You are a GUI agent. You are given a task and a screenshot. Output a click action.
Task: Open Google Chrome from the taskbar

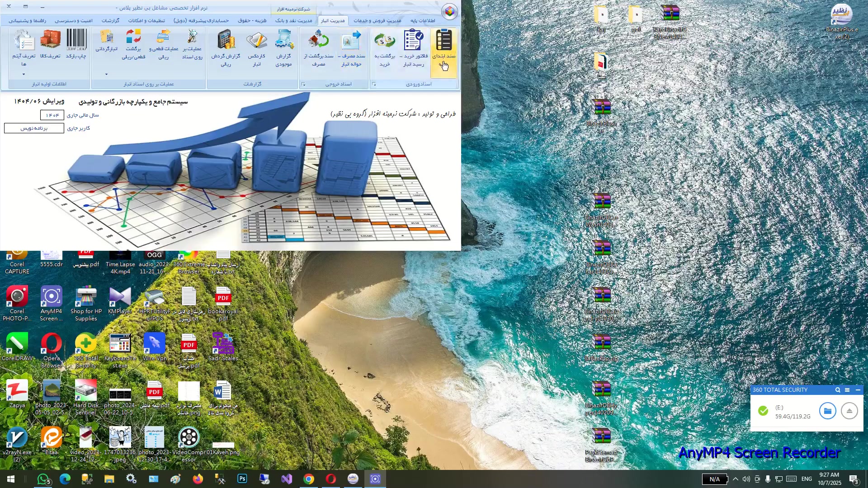[309, 479]
